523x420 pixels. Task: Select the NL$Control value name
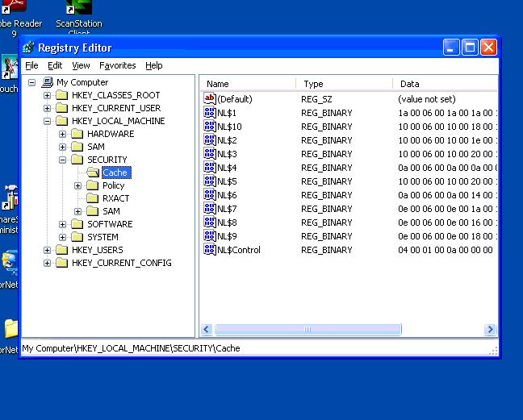pos(239,250)
